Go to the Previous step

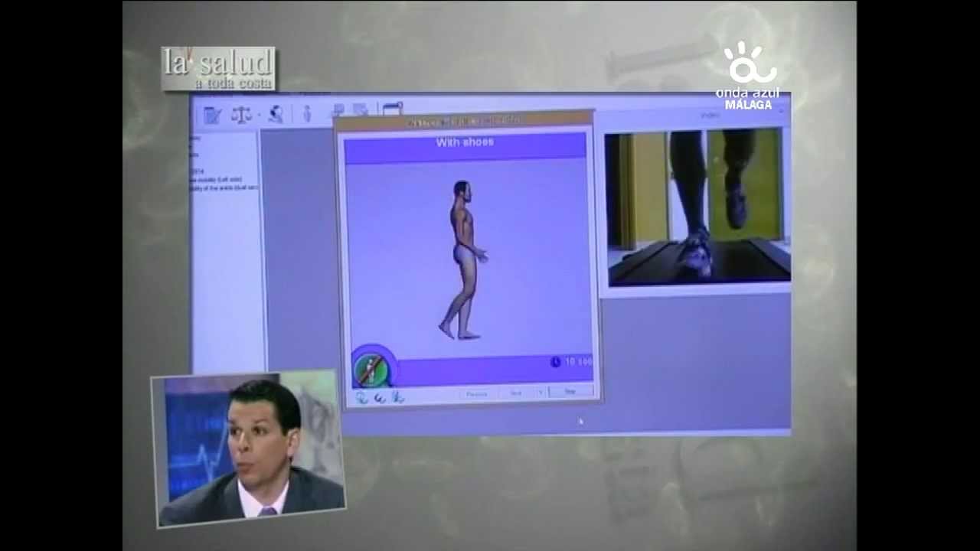pos(476,393)
